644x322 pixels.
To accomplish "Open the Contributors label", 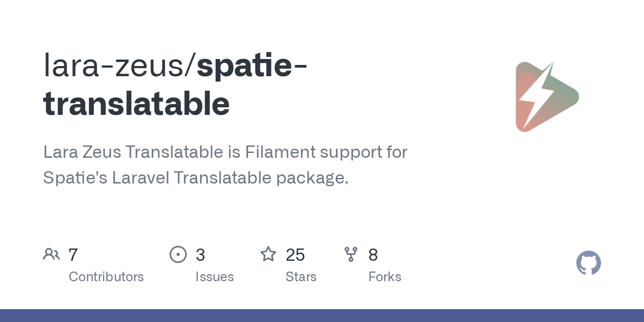I will point(106,277).
